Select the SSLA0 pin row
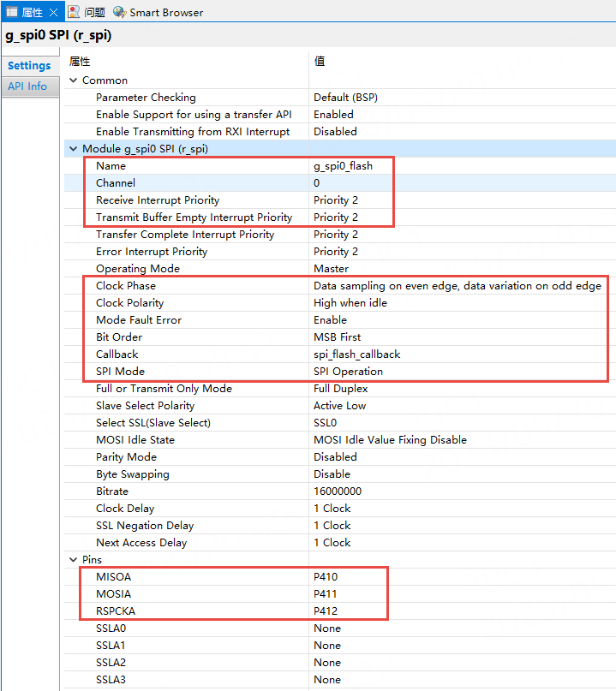Viewport: 616px width, 691px height. click(111, 628)
